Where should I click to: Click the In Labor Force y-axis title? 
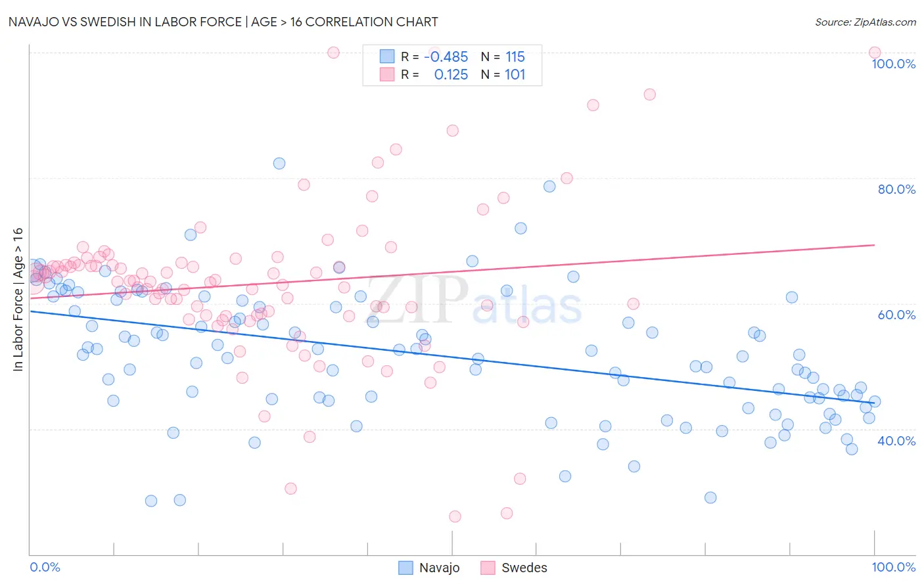click(x=18, y=300)
